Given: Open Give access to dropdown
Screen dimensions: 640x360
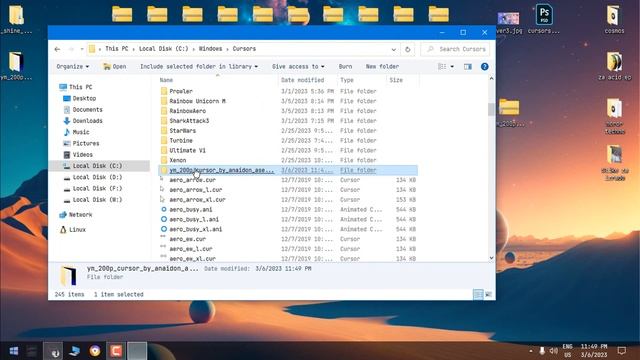Looking at the screenshot, I should (298, 67).
